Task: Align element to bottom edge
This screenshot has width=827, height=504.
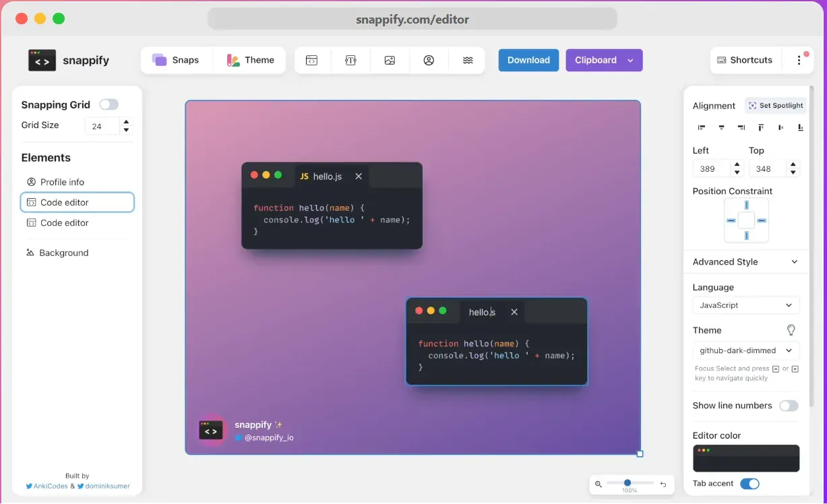Action: (x=801, y=127)
